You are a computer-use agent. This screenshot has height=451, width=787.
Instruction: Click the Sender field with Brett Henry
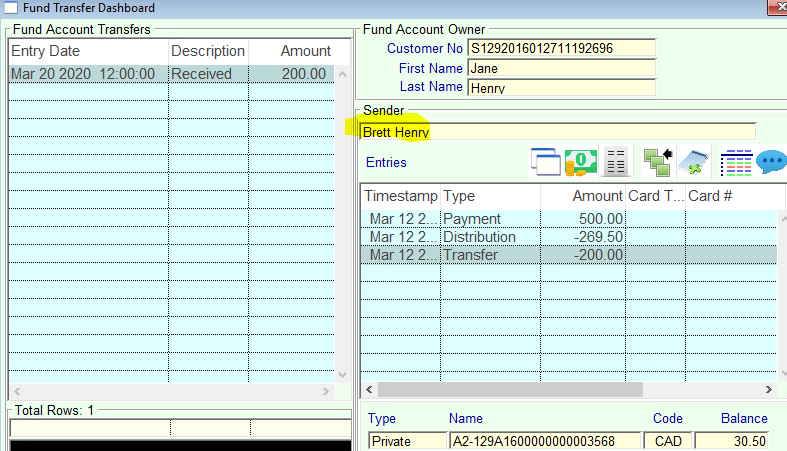point(558,131)
